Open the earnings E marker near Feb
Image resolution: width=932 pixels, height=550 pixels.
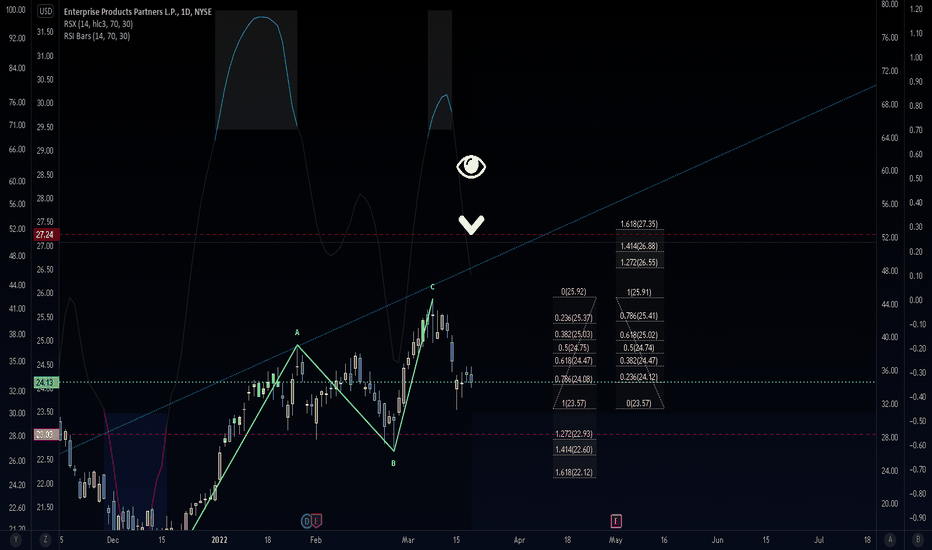click(x=317, y=521)
